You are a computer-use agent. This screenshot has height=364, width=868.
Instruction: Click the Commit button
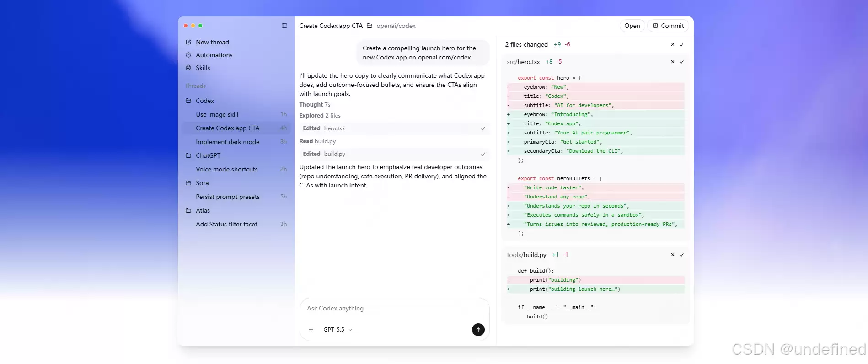668,26
